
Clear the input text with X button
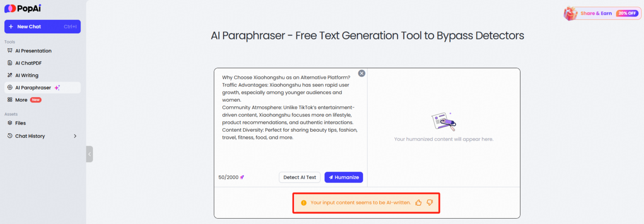point(362,73)
